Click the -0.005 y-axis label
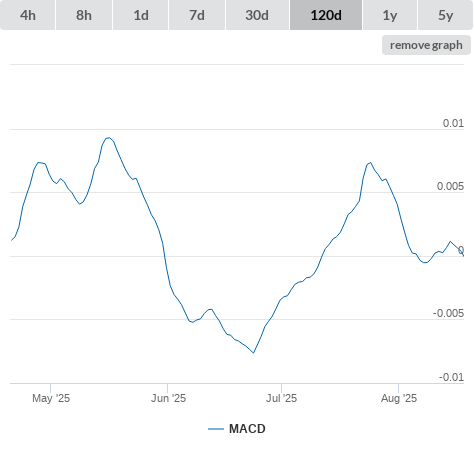 [448, 313]
